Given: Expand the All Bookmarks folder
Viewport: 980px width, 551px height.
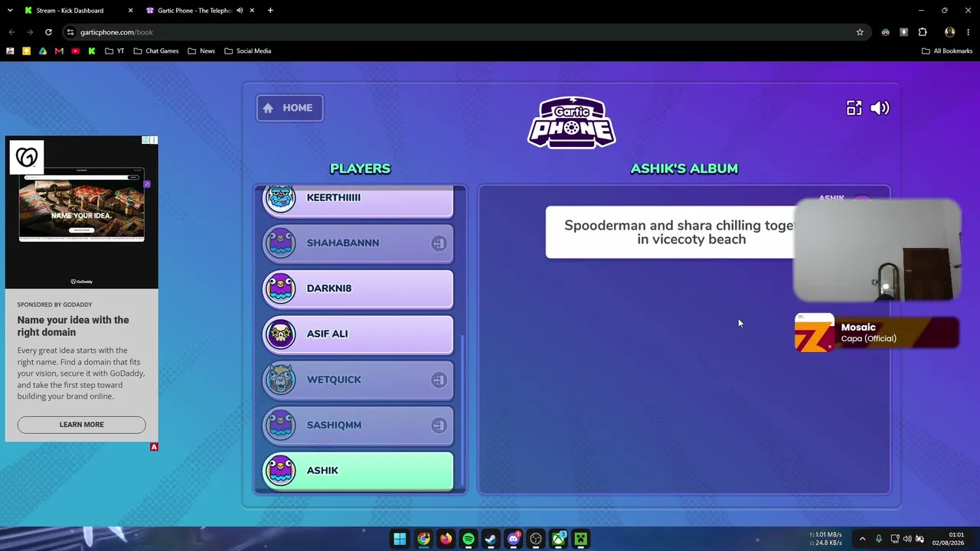Looking at the screenshot, I should [947, 51].
